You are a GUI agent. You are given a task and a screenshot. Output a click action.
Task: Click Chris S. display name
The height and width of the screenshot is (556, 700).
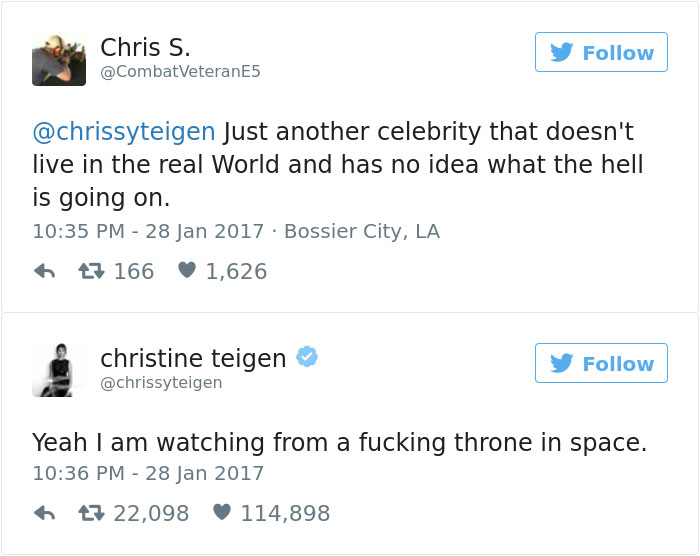tap(146, 47)
